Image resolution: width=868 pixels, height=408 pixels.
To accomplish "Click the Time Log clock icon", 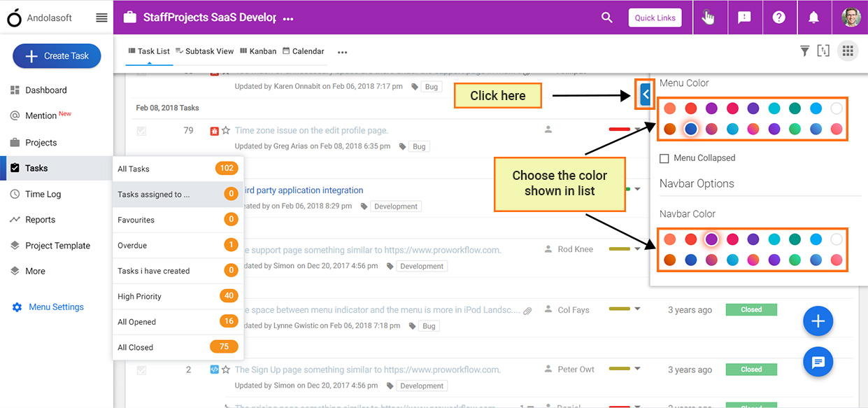I will (15, 194).
